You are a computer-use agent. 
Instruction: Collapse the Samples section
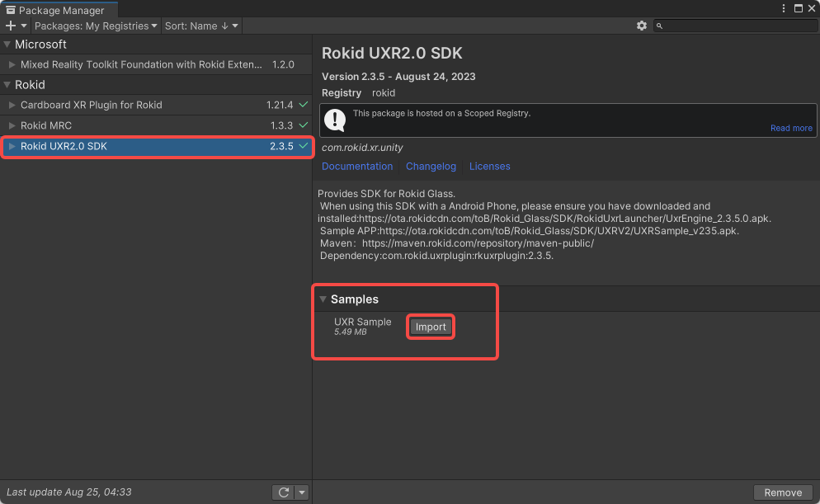(323, 299)
